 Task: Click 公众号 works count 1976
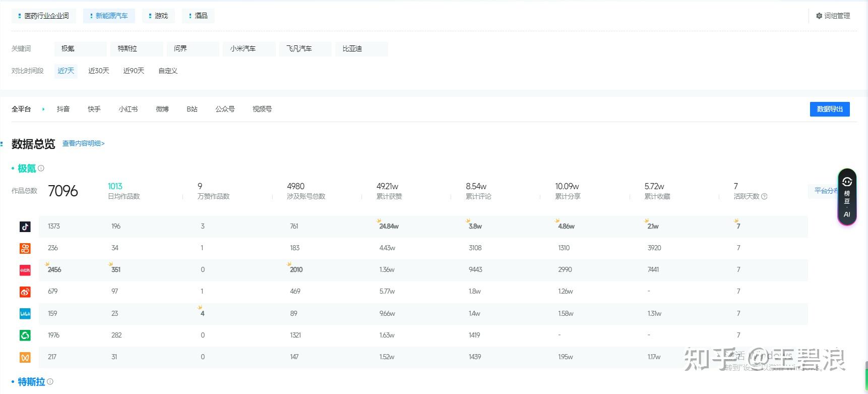(x=53, y=335)
